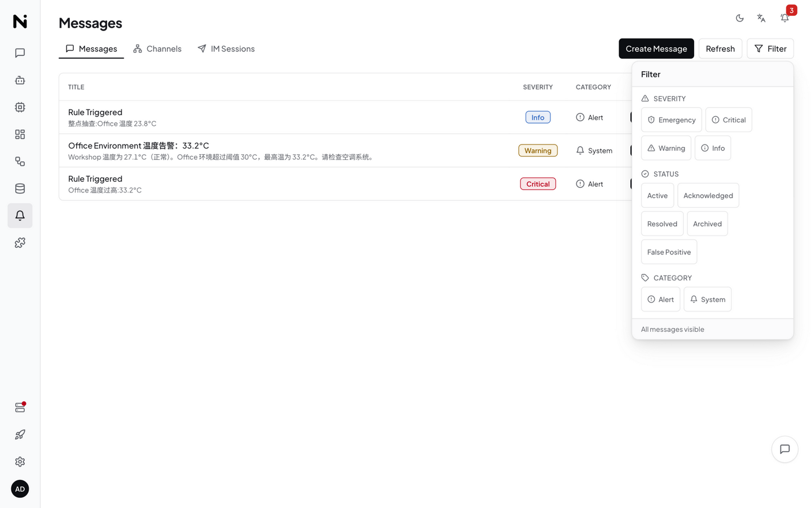The image size is (812, 508).
Task: Toggle the Warning severity filter chip
Action: pyautogui.click(x=666, y=148)
